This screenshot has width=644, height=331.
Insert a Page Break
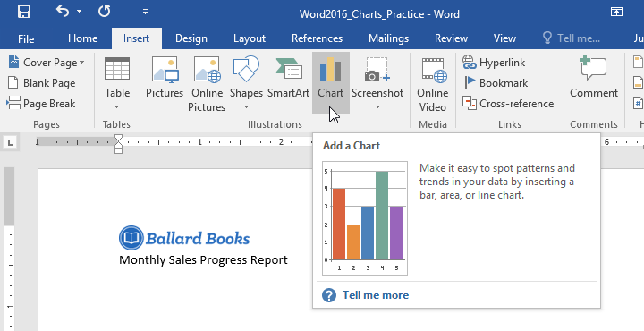[x=41, y=104]
